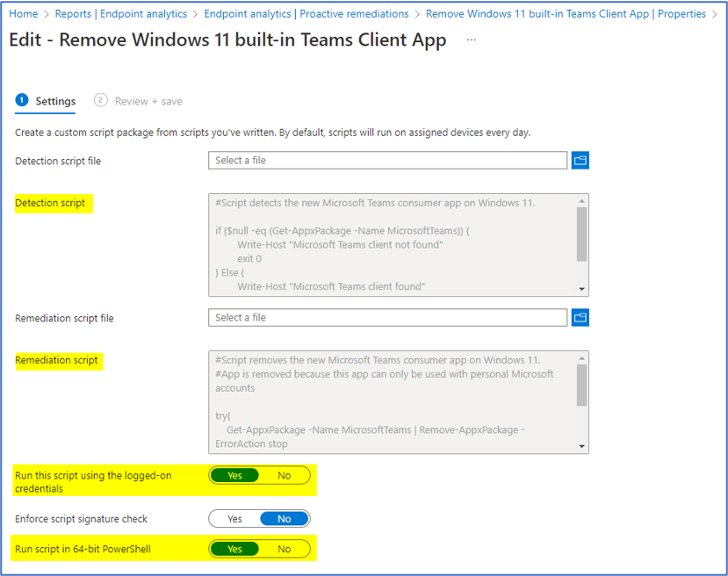Click the 'Enforce script signature check' label
This screenshot has width=728, height=576.
[x=82, y=519]
